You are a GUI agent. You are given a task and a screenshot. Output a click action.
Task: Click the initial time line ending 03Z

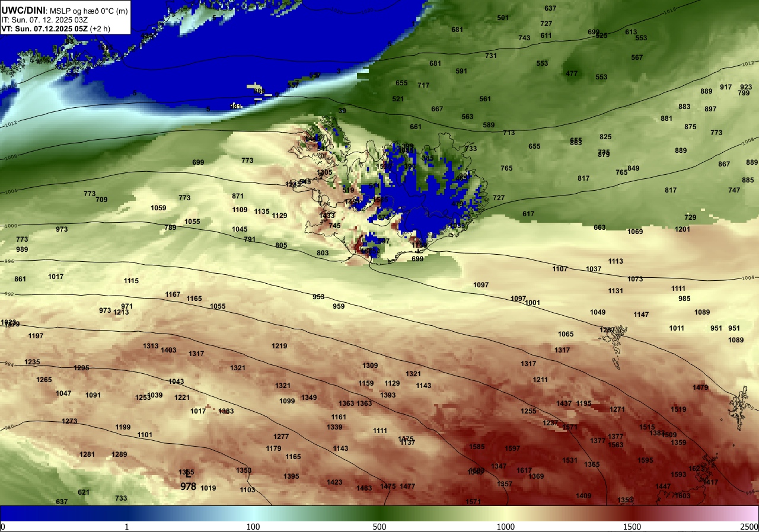click(x=44, y=20)
